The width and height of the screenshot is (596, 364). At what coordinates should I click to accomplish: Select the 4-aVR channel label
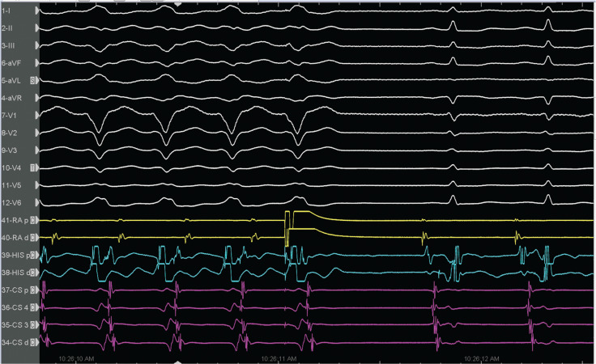[13, 98]
